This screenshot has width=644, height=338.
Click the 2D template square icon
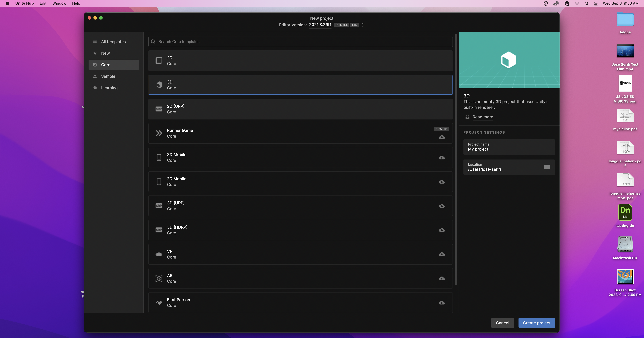click(x=159, y=61)
